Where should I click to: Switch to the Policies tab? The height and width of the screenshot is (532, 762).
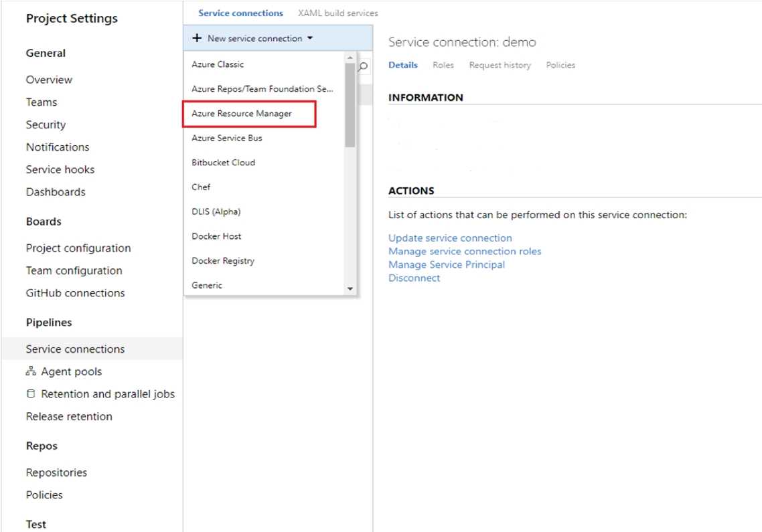tap(560, 65)
